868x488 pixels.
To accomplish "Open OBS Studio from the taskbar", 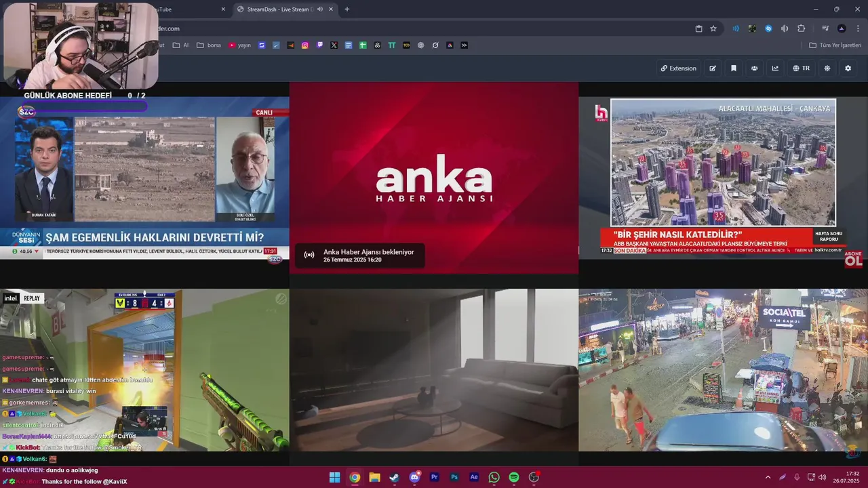I will tap(534, 477).
